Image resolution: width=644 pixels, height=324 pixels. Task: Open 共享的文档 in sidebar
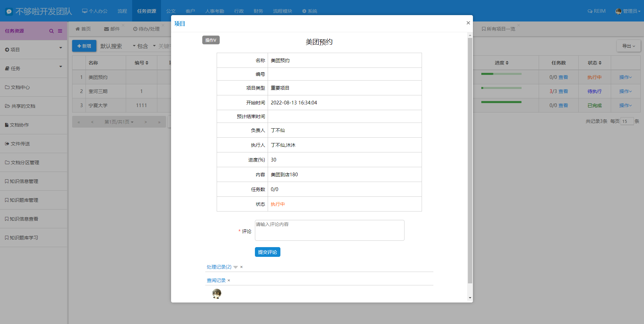point(34,106)
